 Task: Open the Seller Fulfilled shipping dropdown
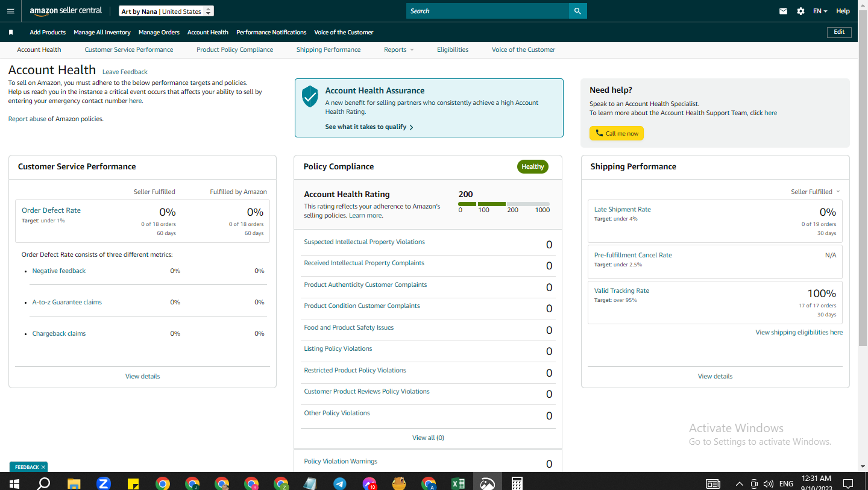(815, 192)
